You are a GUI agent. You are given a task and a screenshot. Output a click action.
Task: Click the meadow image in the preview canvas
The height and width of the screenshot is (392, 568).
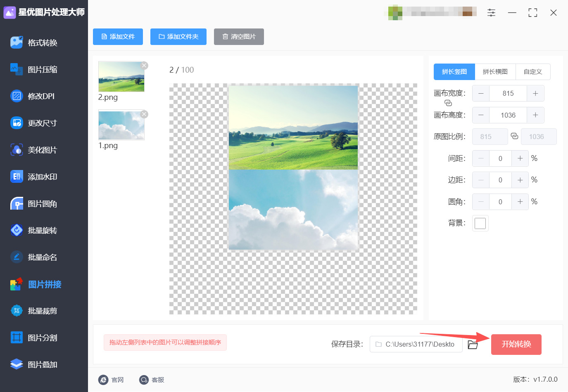pos(293,128)
